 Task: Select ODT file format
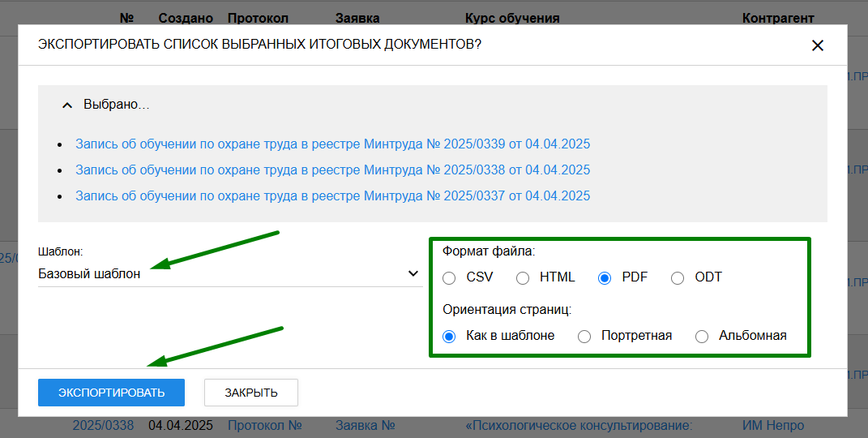(x=678, y=278)
